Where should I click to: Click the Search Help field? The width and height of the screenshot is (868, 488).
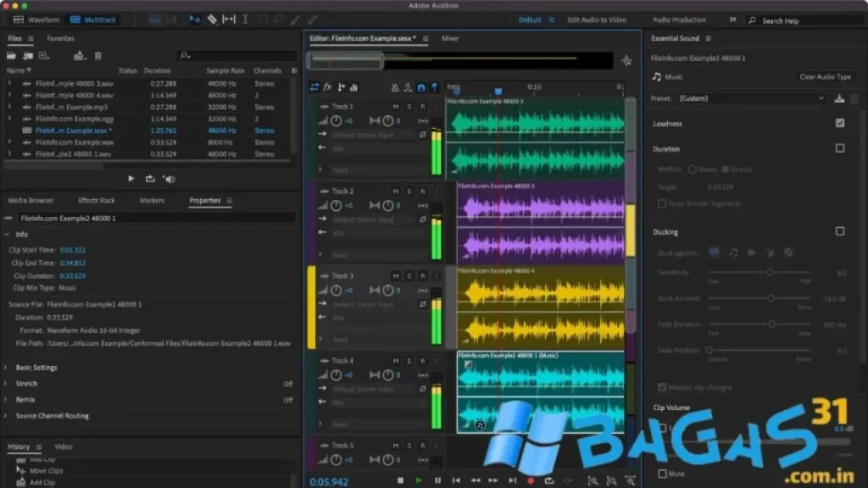click(804, 20)
